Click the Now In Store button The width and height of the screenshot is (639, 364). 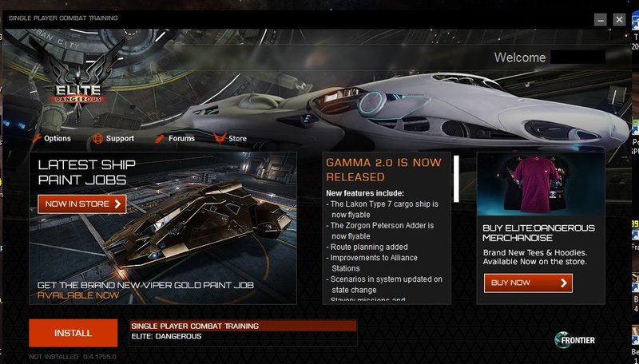(x=82, y=204)
